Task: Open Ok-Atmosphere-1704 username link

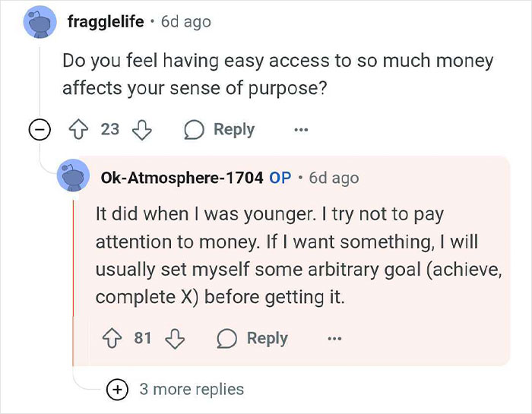Action: point(182,177)
